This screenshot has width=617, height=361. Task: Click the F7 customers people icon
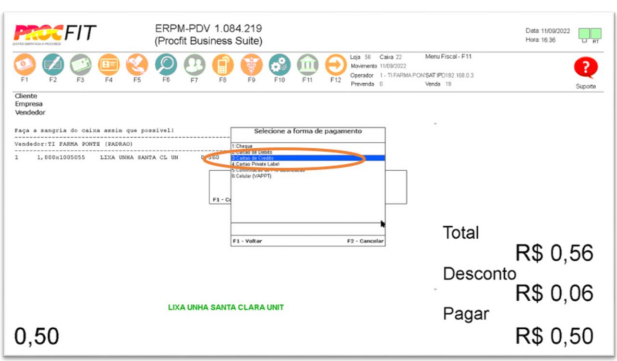click(x=194, y=65)
